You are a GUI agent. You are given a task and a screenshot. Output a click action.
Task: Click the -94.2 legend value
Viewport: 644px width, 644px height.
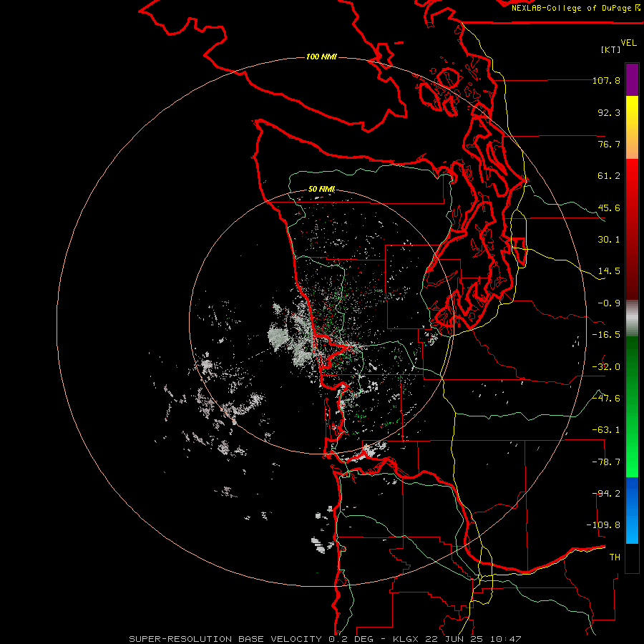point(606,494)
